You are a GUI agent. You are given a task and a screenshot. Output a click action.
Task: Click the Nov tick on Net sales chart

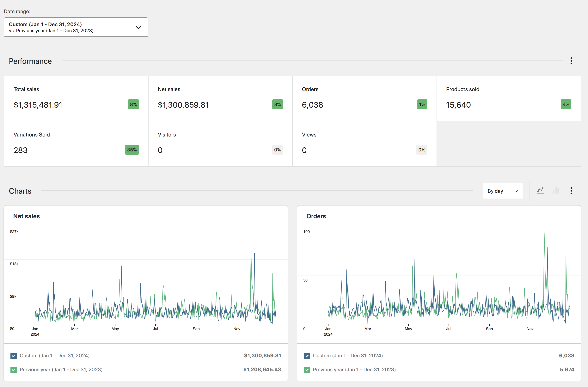[237, 329]
